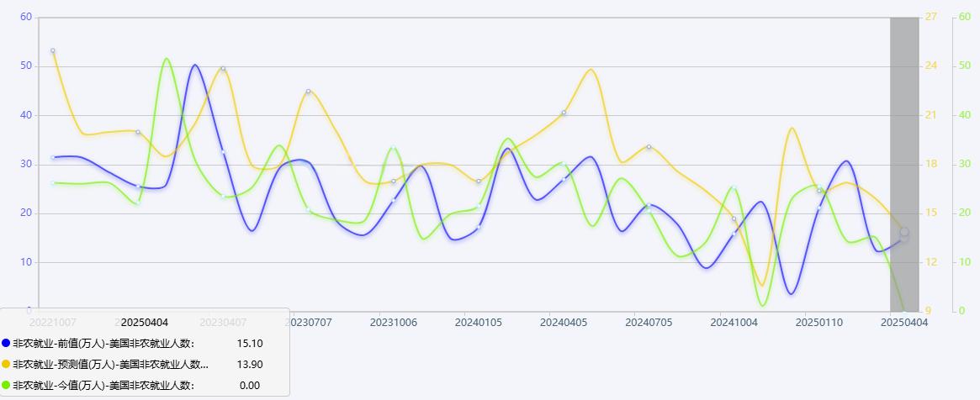980x400 pixels.
Task: Click the yellow data point above 20240405
Action: click(564, 113)
